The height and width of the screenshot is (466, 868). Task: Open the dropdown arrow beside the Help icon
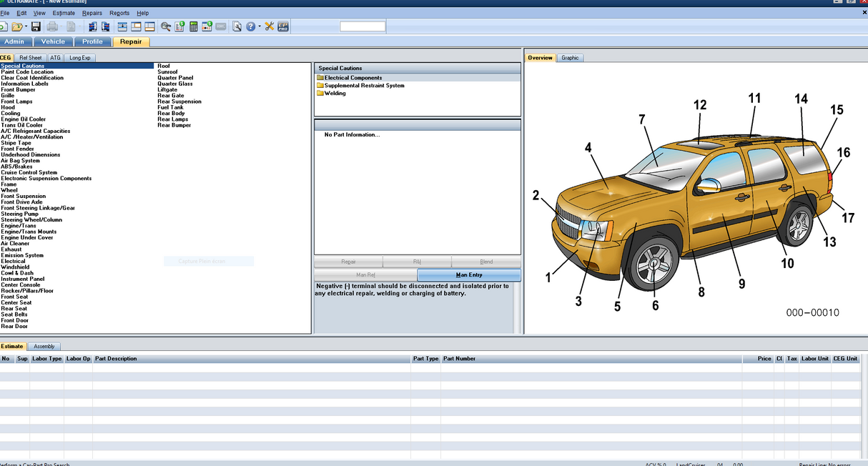(x=258, y=26)
